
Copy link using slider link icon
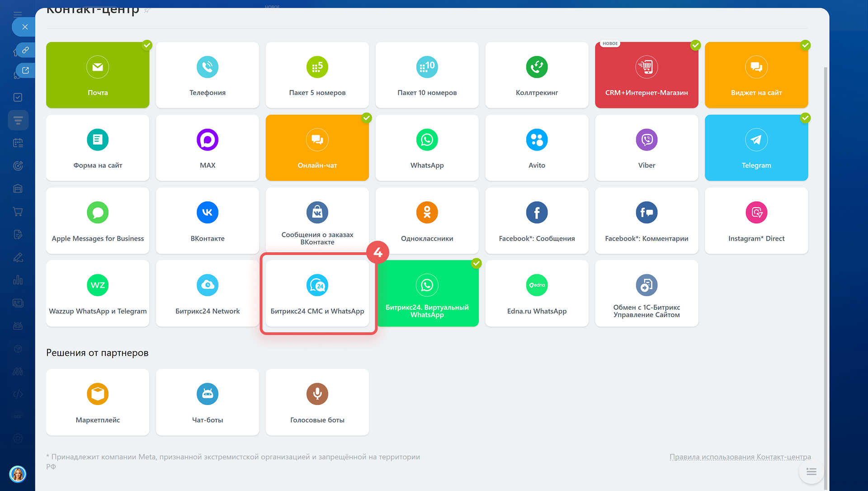26,50
